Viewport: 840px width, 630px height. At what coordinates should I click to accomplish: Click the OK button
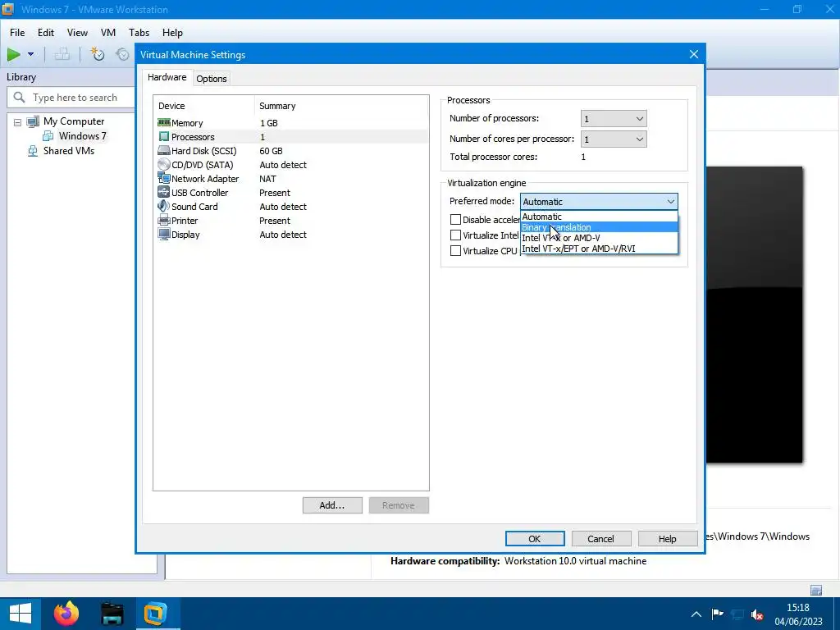535,539
